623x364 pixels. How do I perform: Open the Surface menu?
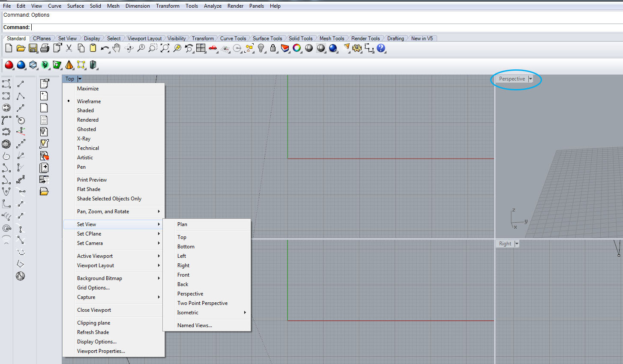(x=75, y=6)
